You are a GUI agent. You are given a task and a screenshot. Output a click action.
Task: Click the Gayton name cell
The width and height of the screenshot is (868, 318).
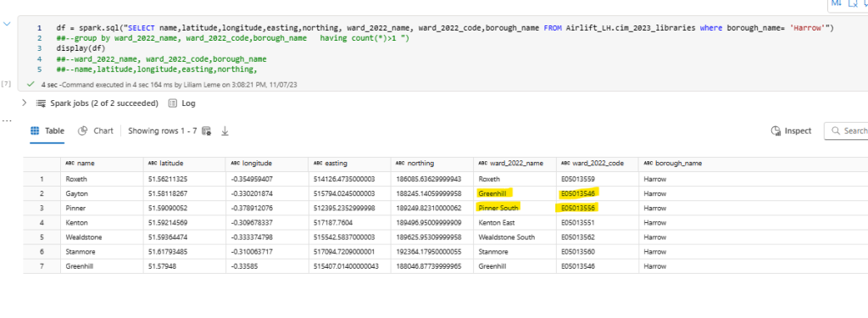[102, 193]
